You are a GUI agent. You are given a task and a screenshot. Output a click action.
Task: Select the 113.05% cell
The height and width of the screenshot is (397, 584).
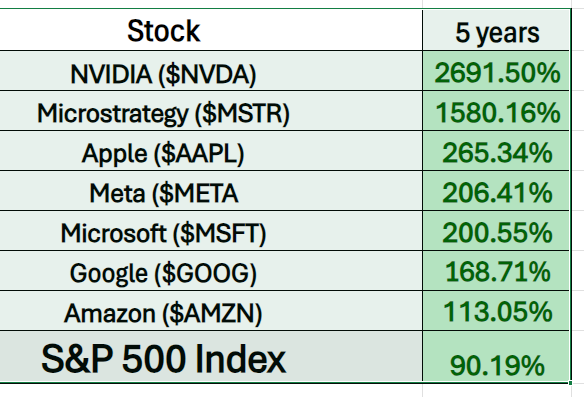tap(496, 311)
